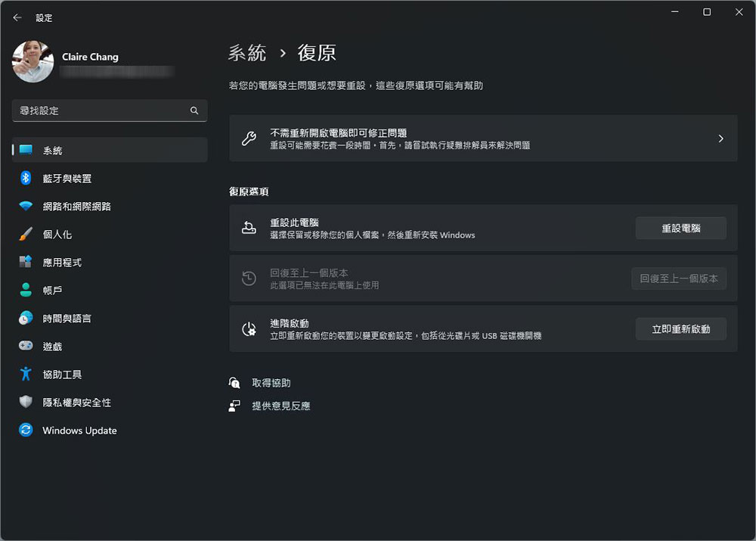Select 時間與語言 in the sidebar
The height and width of the screenshot is (541, 756).
pyautogui.click(x=67, y=319)
